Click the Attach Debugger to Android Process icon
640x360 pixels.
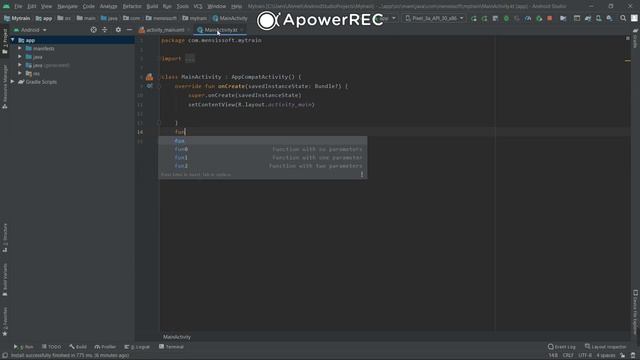(x=539, y=18)
